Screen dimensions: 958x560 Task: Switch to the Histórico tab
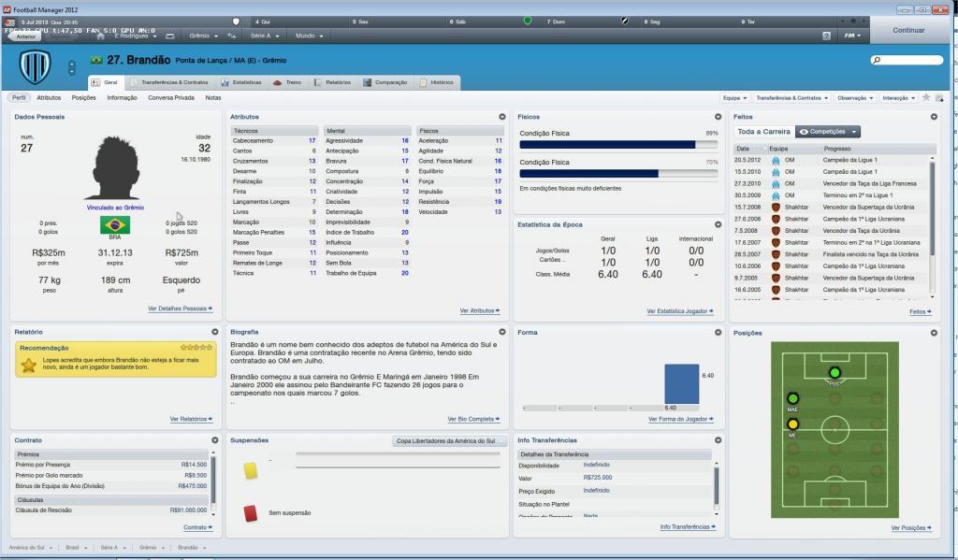(436, 82)
